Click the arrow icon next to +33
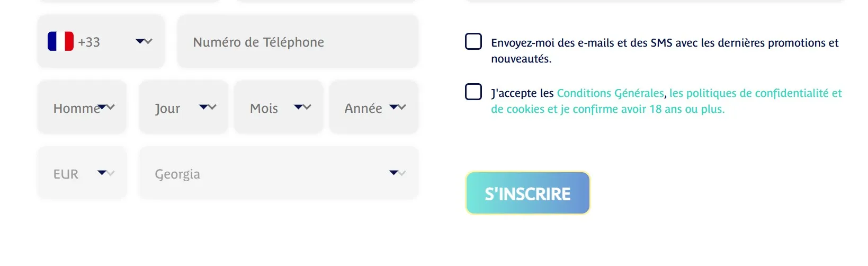 144,41
